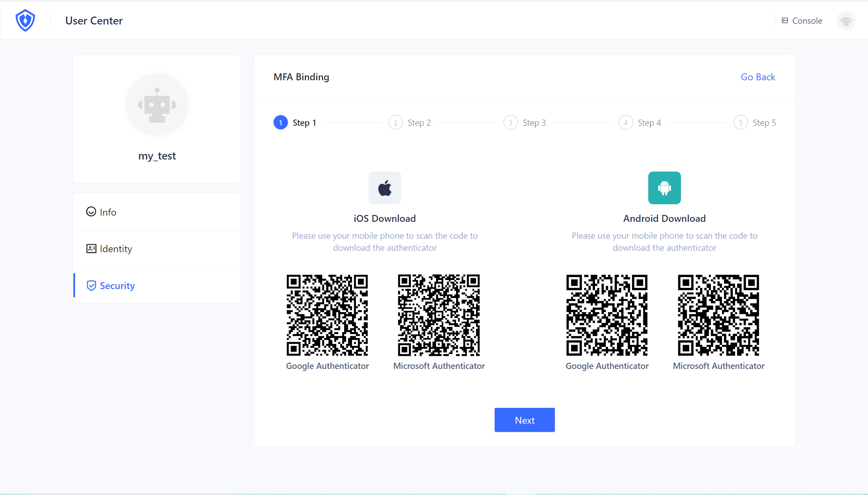This screenshot has height=495, width=868.
Task: Click the Identity card icon in sidebar
Action: (91, 249)
